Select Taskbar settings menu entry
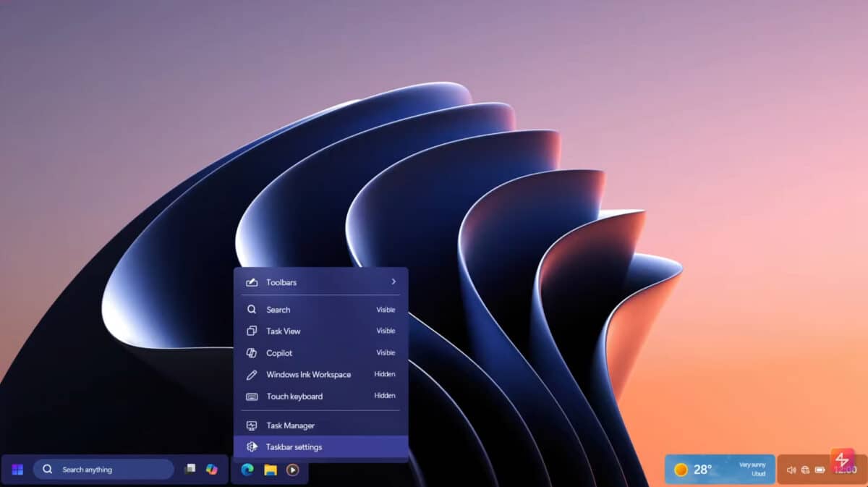 (x=320, y=446)
